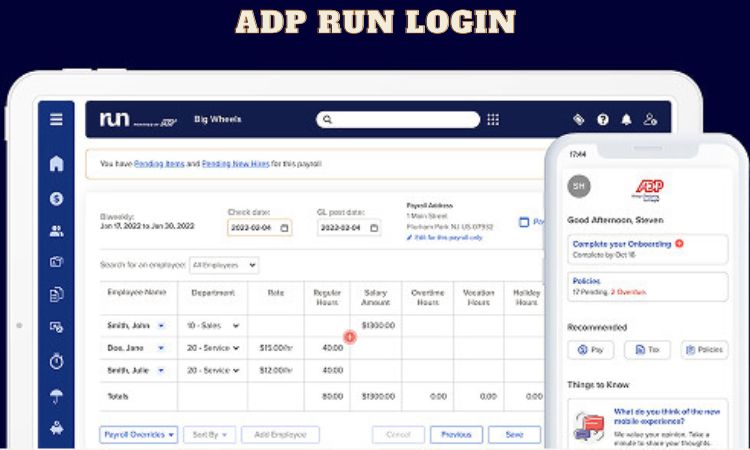Open Reports document icon in sidebar
This screenshot has height=450, width=750.
coord(56,294)
